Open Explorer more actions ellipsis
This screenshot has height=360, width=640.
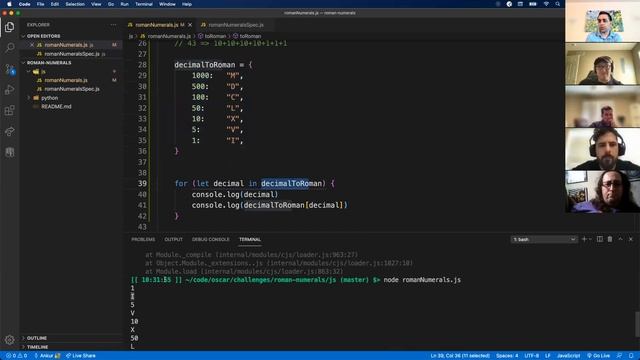click(113, 25)
